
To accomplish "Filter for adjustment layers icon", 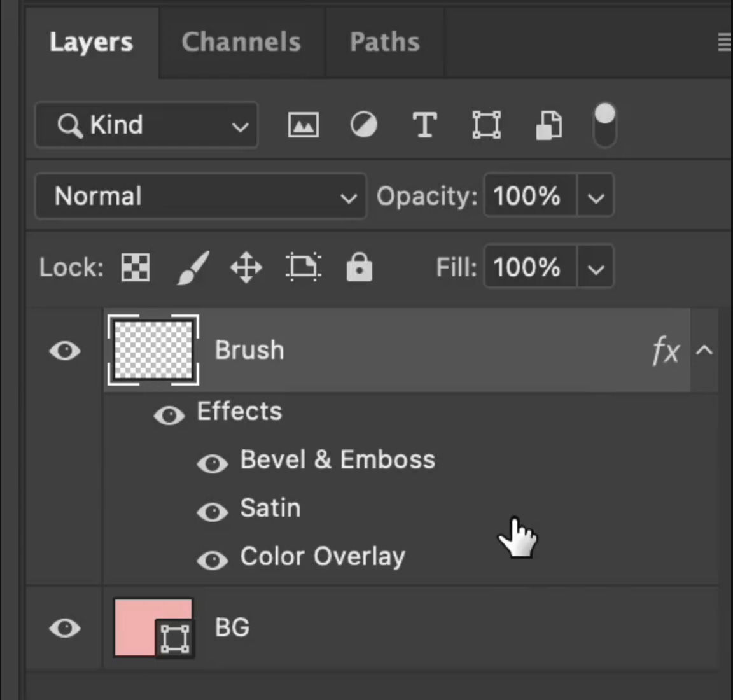I will tap(363, 125).
